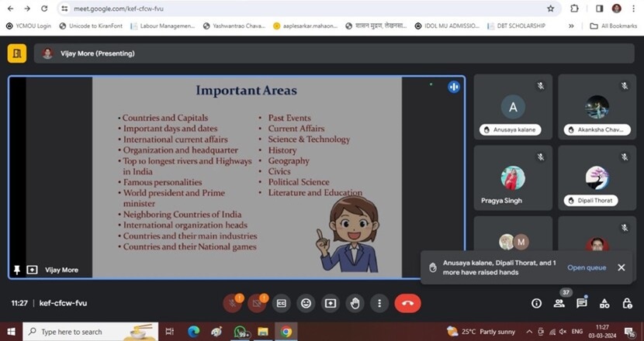
Task: Open the Chrome profile avatar
Action: click(x=617, y=9)
